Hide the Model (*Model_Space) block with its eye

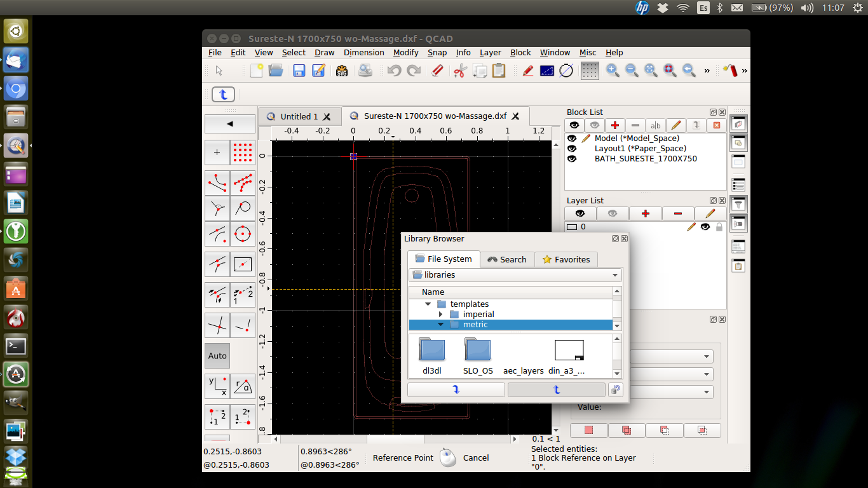click(x=572, y=138)
